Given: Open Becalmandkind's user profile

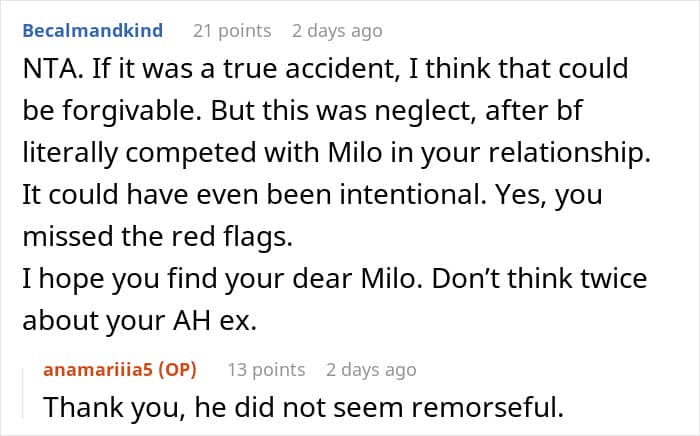Looking at the screenshot, I should coord(92,31).
